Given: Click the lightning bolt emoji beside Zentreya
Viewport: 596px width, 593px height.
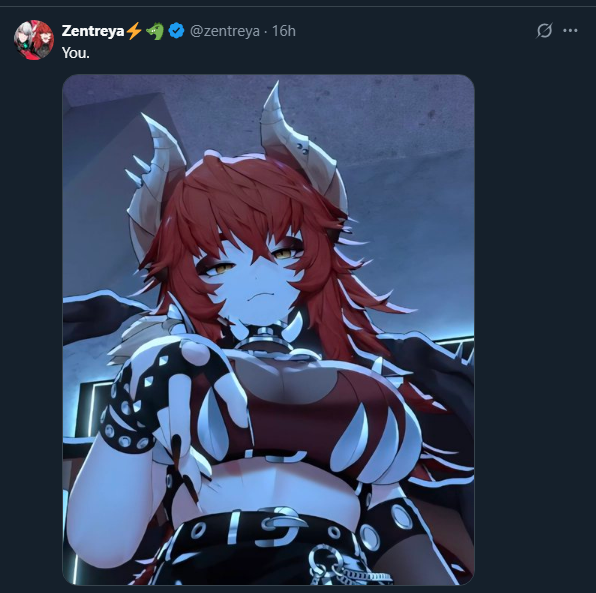Looking at the screenshot, I should point(134,31).
